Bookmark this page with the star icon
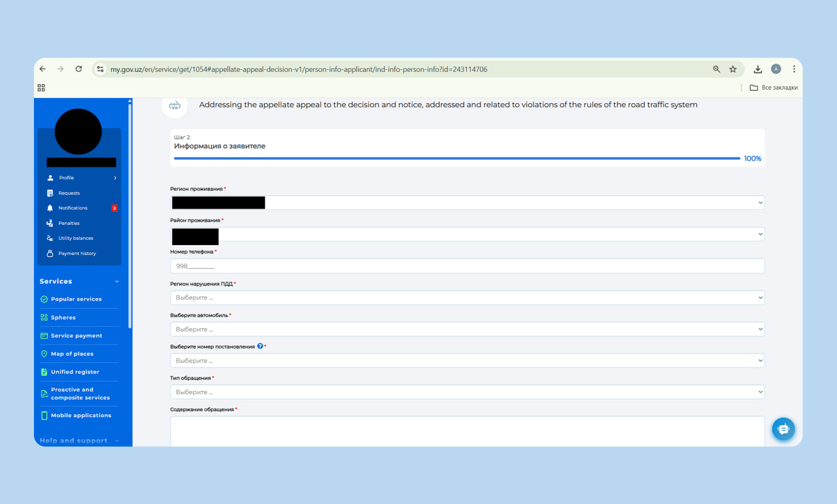837x504 pixels. pos(733,69)
